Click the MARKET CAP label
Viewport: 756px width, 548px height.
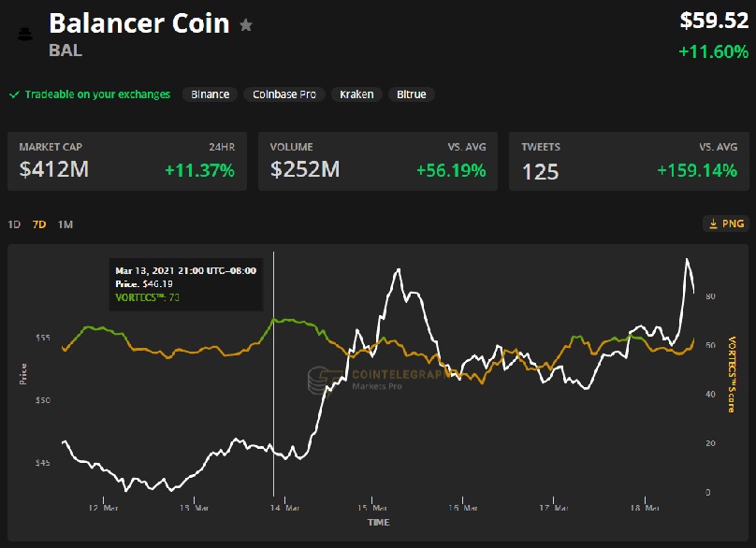click(x=51, y=147)
